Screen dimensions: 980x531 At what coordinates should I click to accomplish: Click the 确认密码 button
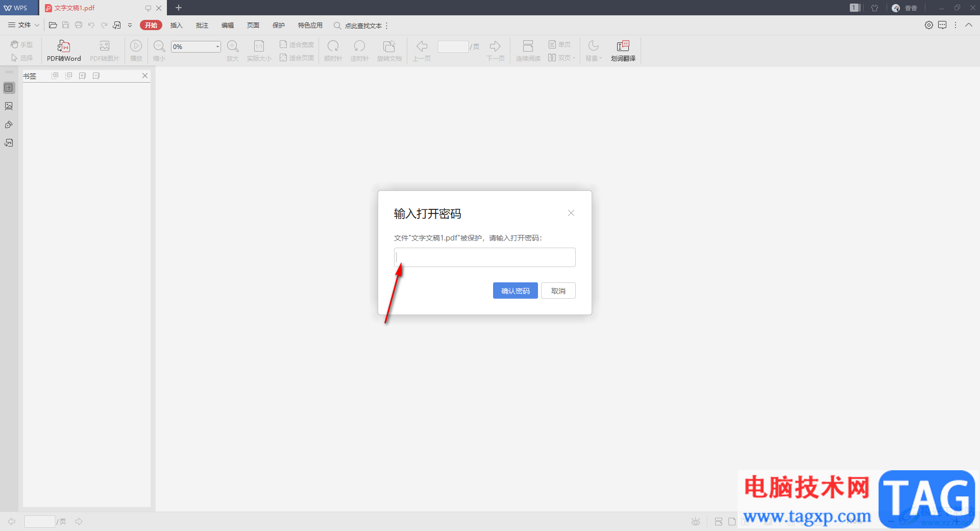[x=515, y=291]
